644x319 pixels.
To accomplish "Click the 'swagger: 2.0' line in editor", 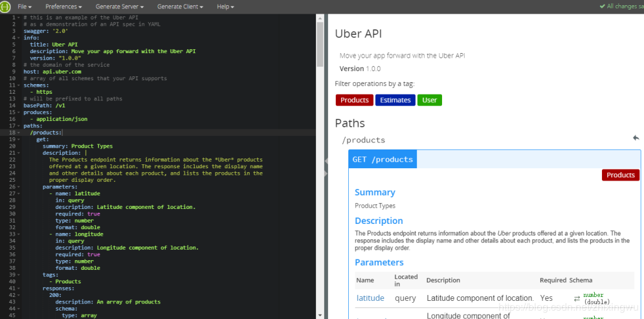I will [x=46, y=31].
